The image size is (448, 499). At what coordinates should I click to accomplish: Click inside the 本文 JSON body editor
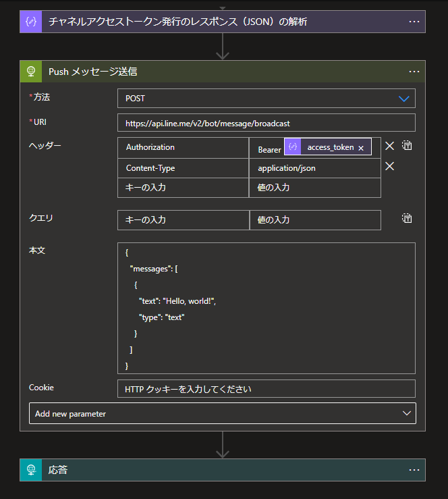click(267, 308)
